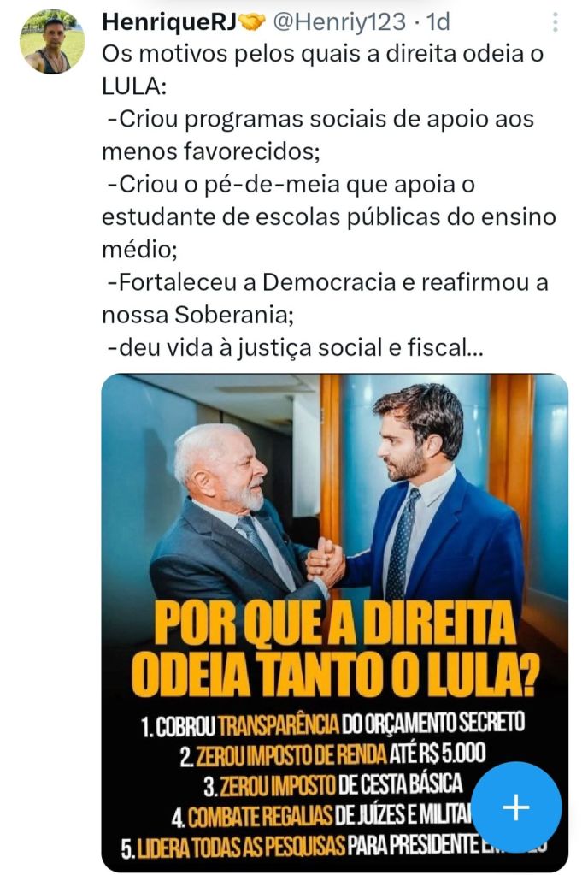This screenshot has width=588, height=875.
Task: Tap the blue floating compose plus button
Action: click(516, 807)
